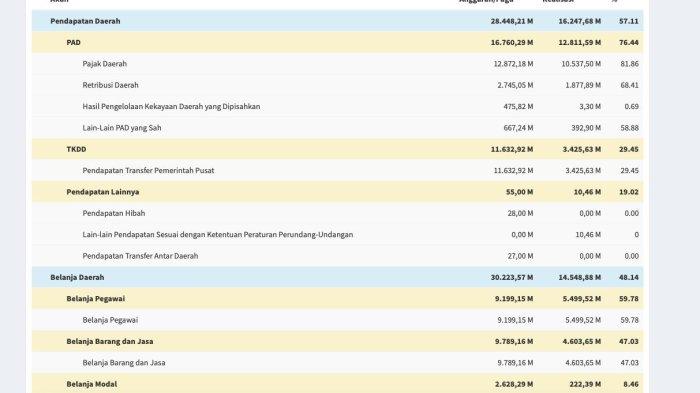700x393 pixels.
Task: Click the 28.448,21 M budget value
Action: click(x=512, y=21)
